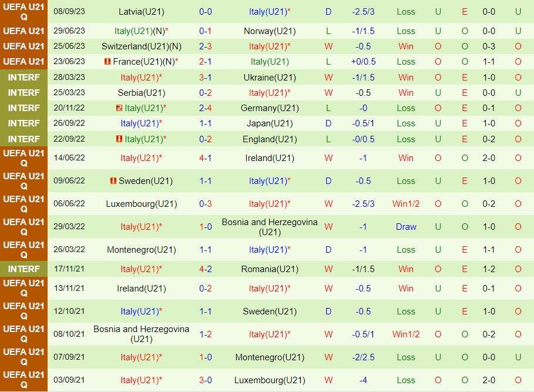
Task: Open Bosnia and Herzegovina (U21) in the 08/10/21 row
Action: (x=142, y=334)
